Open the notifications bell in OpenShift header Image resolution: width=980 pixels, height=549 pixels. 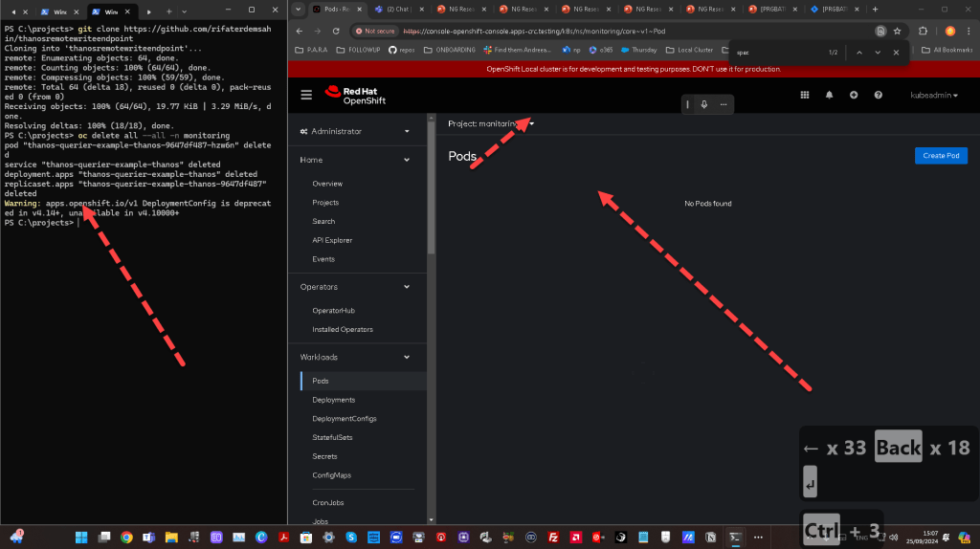point(829,95)
